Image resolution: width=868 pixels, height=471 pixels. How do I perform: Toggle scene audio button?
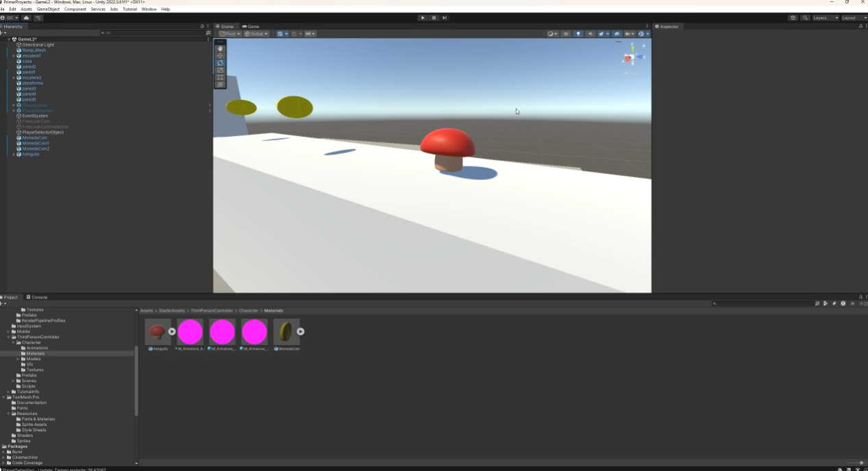click(x=591, y=34)
